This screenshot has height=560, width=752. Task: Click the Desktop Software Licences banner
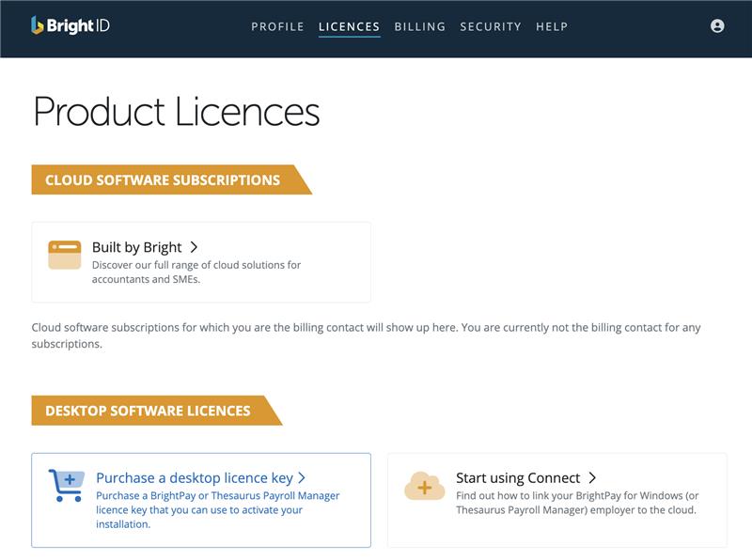(157, 411)
